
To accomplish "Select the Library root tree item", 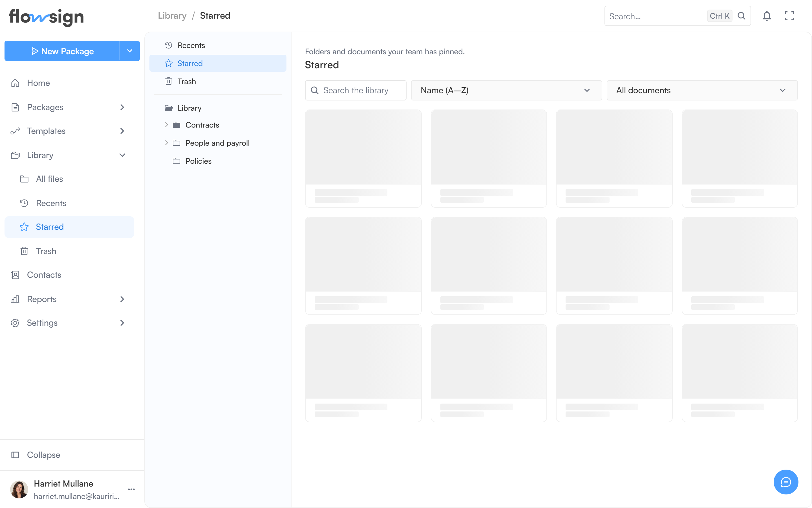I will [218, 108].
